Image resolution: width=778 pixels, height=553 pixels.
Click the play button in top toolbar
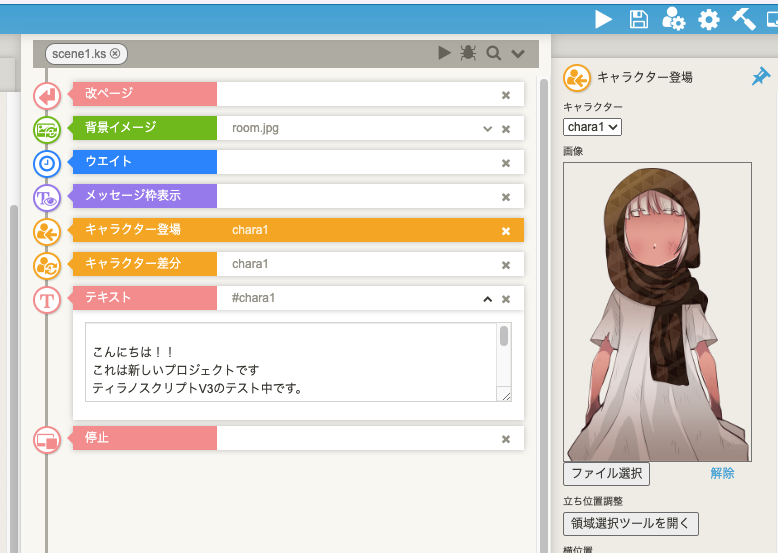(603, 19)
